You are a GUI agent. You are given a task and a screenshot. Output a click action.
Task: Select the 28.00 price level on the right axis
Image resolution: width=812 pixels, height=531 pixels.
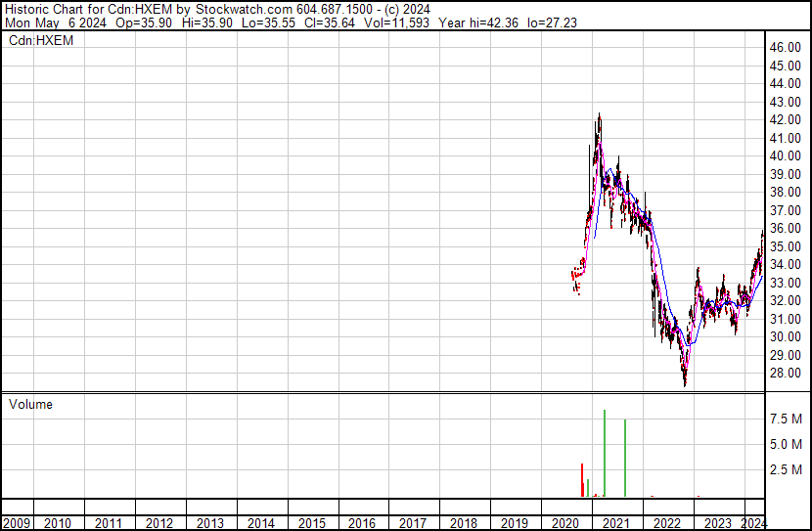786,374
